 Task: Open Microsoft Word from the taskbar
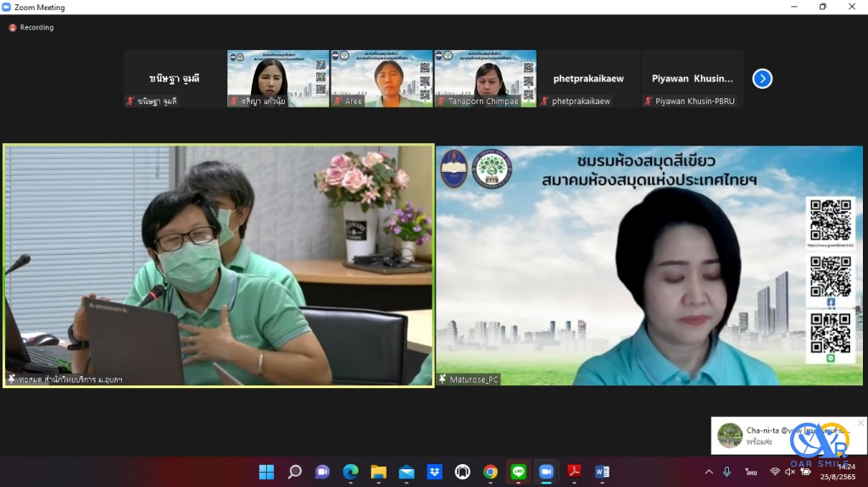pyautogui.click(x=602, y=472)
